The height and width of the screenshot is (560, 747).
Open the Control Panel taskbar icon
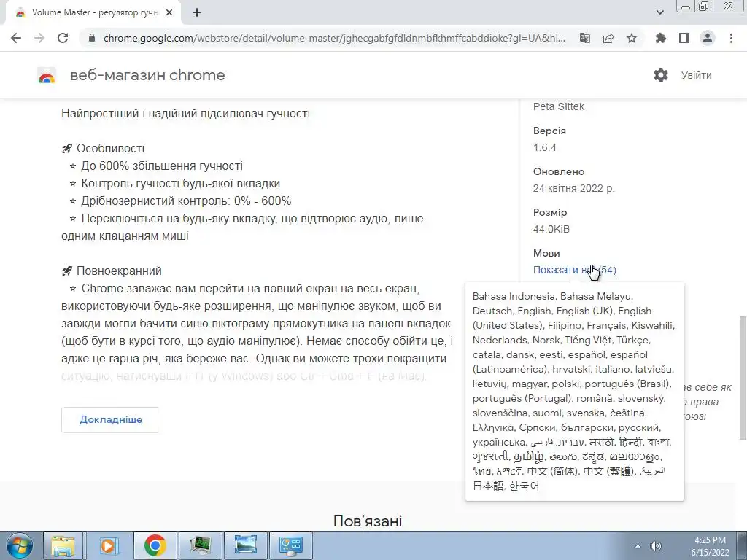(291, 545)
